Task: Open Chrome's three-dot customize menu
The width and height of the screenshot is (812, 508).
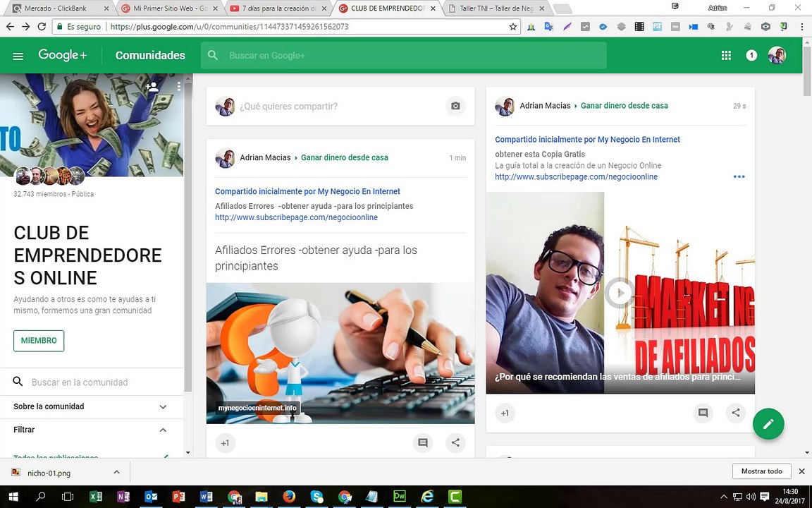Action: pos(801,26)
